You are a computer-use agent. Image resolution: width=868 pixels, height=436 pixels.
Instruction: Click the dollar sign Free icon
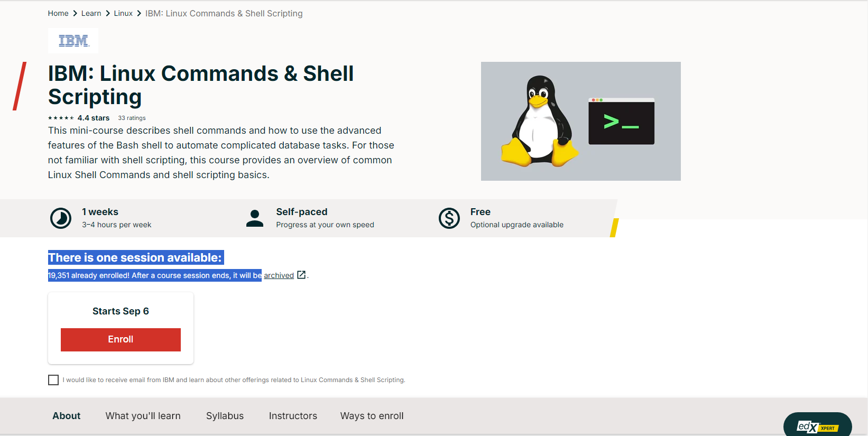point(449,218)
